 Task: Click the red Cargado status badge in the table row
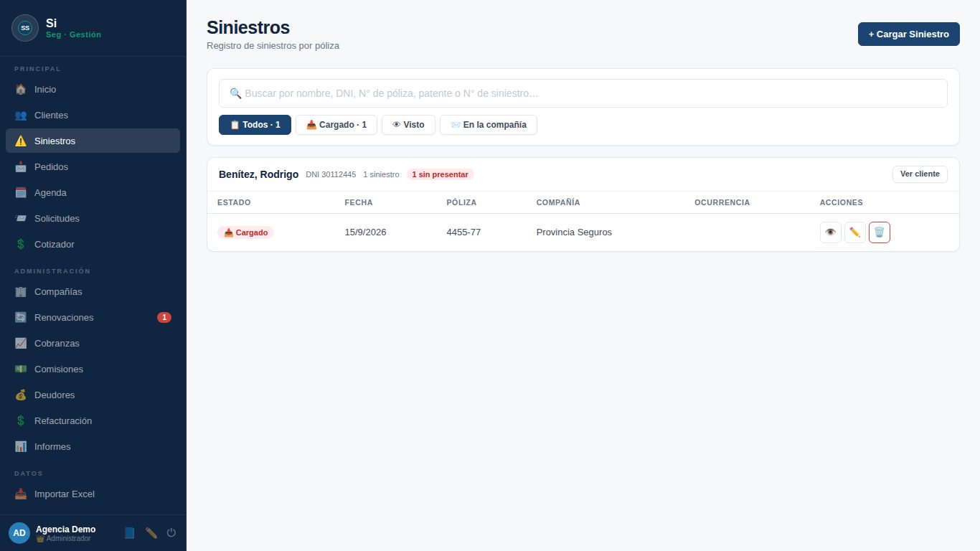[245, 232]
